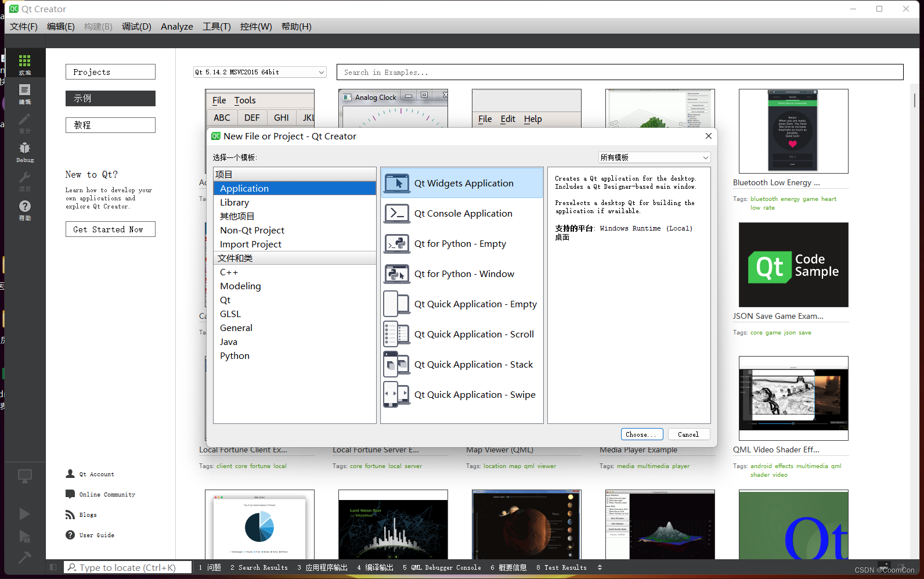Click the 教程 tutorials button
Viewport: 924px width, 579px height.
pyautogui.click(x=110, y=125)
